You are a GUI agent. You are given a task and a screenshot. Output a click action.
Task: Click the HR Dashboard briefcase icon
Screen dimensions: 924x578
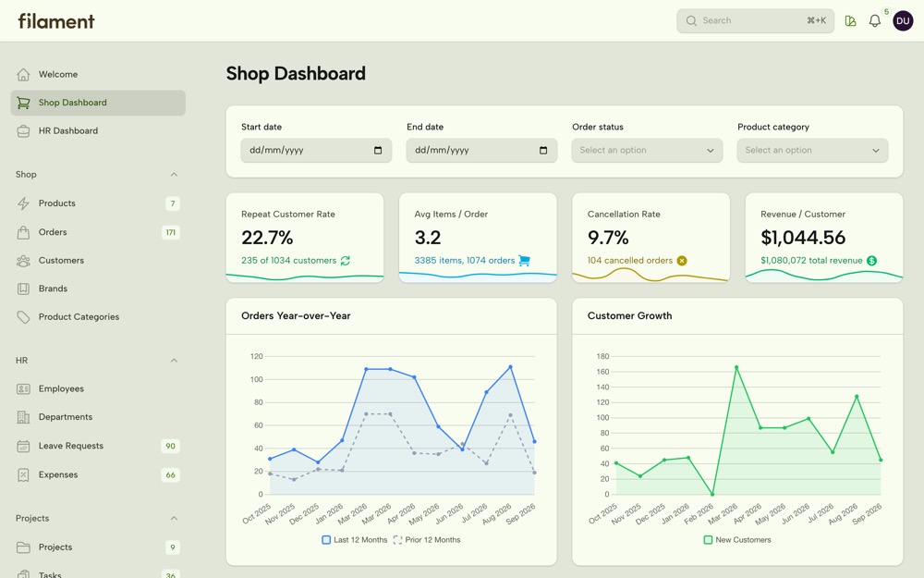[x=23, y=131]
